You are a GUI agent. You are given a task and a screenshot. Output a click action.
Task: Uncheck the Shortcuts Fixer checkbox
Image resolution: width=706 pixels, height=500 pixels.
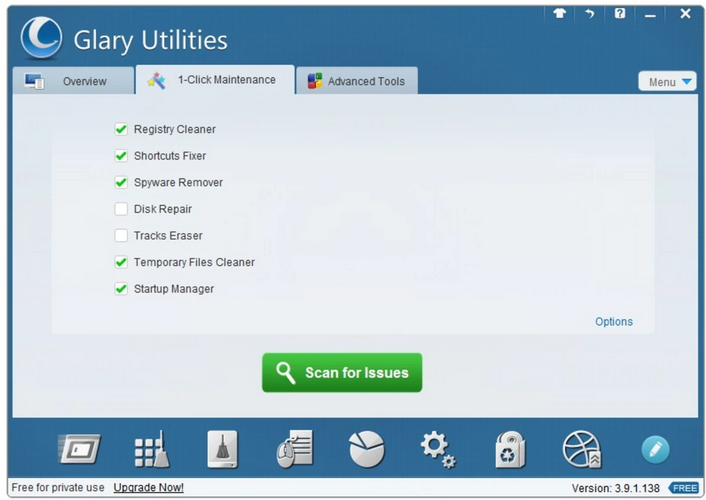[x=121, y=156]
